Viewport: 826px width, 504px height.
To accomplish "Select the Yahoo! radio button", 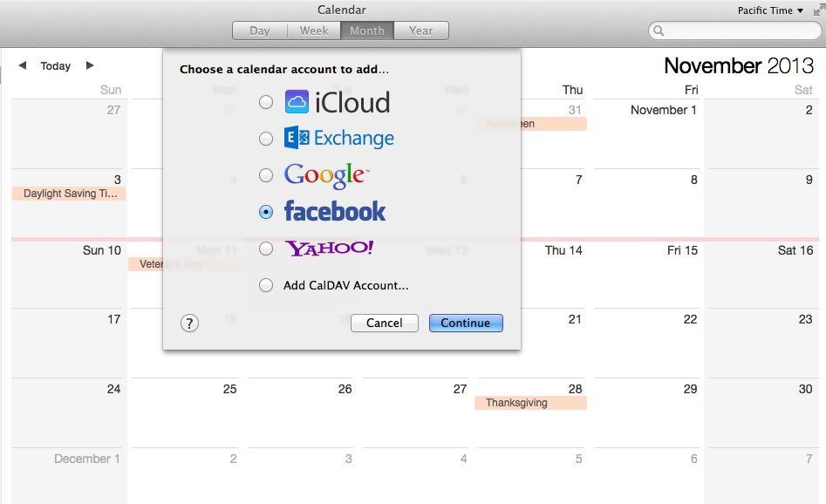I will click(x=266, y=249).
